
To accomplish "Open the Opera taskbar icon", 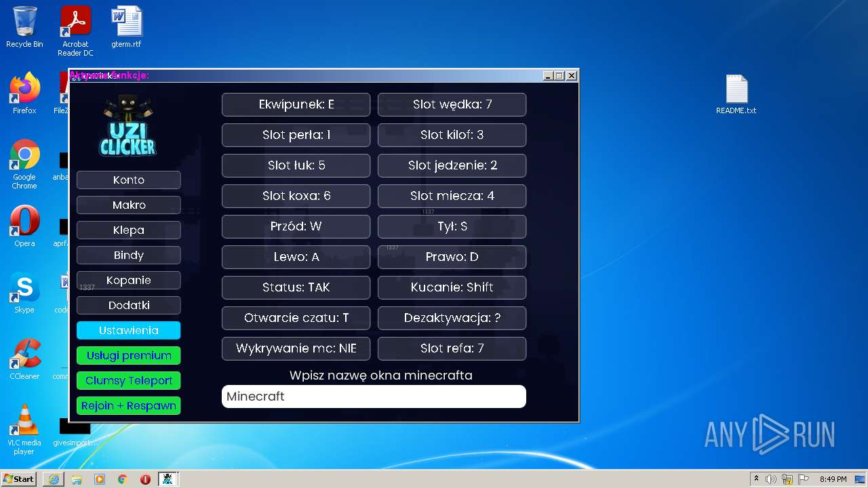I will point(145,479).
